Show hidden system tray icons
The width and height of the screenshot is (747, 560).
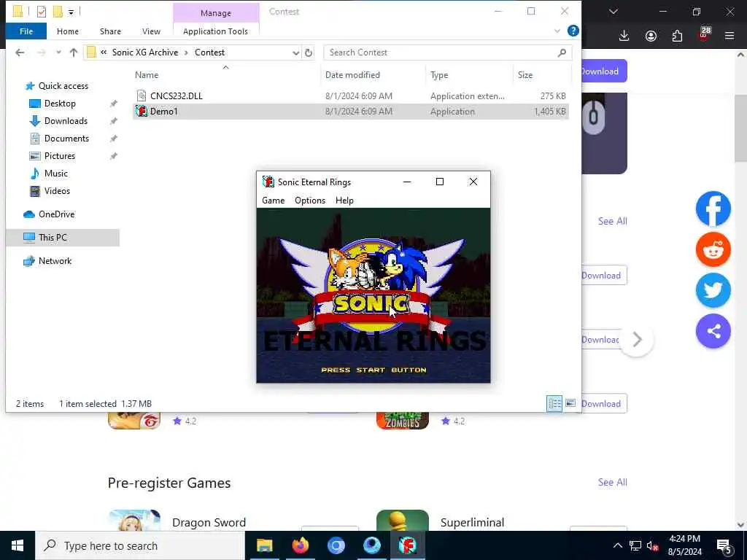617,545
